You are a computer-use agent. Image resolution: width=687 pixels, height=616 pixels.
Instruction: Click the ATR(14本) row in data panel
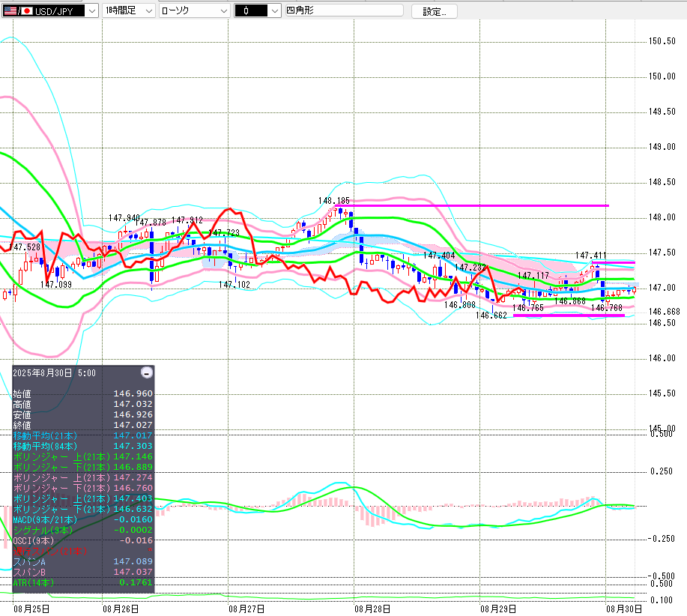[83, 583]
